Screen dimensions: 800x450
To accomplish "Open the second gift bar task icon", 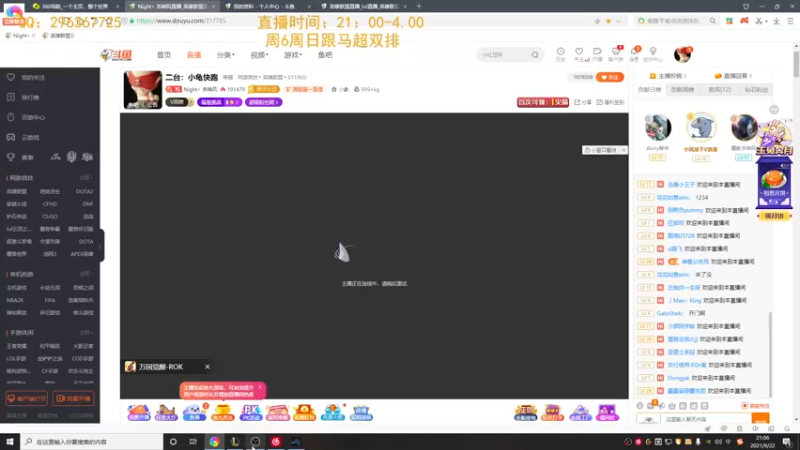I will (166, 412).
